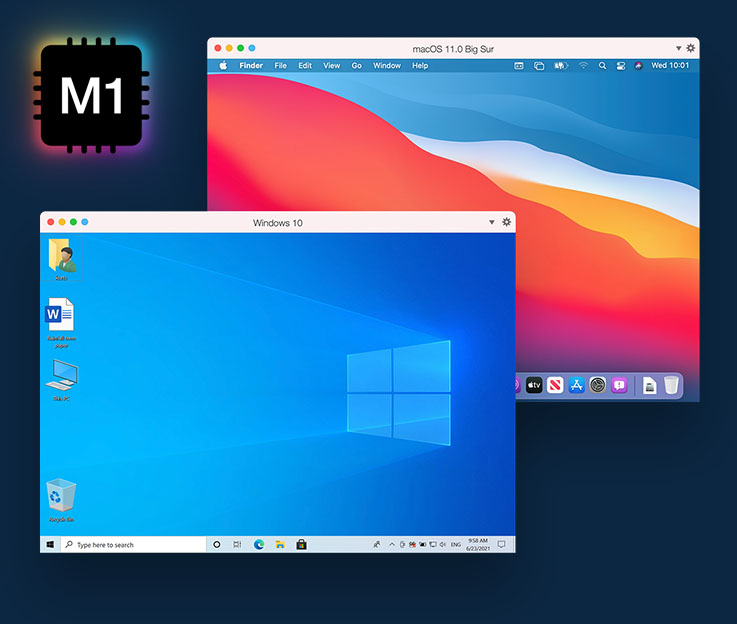The width and height of the screenshot is (737, 624).
Task: Open the Windows notification center icon
Action: (502, 545)
